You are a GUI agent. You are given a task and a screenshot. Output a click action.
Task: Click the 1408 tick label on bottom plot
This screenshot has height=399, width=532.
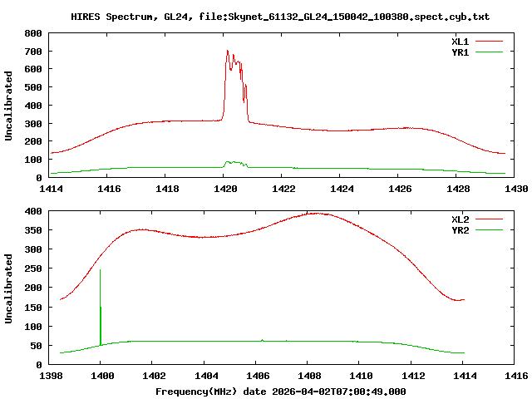point(309,376)
